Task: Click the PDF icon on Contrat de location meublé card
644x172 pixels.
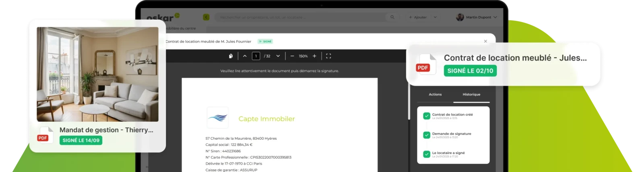Action: pyautogui.click(x=426, y=64)
